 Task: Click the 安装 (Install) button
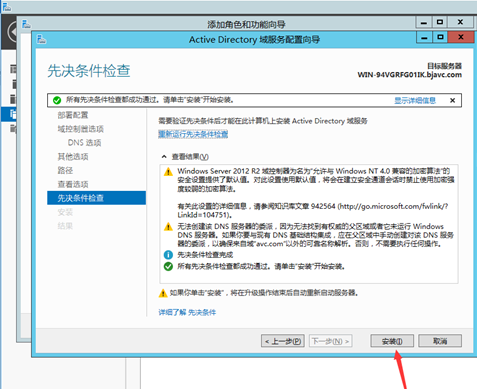(392, 341)
